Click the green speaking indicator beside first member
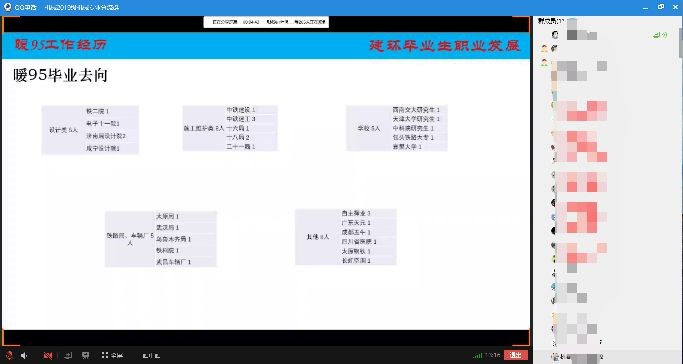Screen dimensions: 683x364 pos(660,35)
